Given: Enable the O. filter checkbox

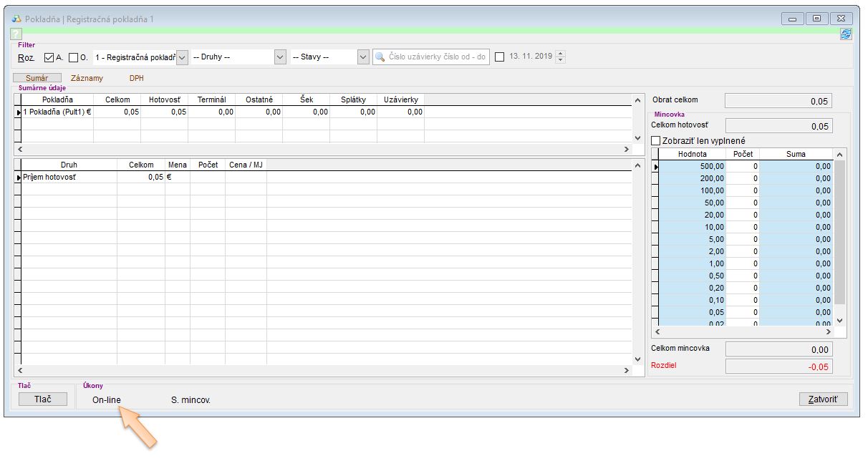Looking at the screenshot, I should 74,57.
